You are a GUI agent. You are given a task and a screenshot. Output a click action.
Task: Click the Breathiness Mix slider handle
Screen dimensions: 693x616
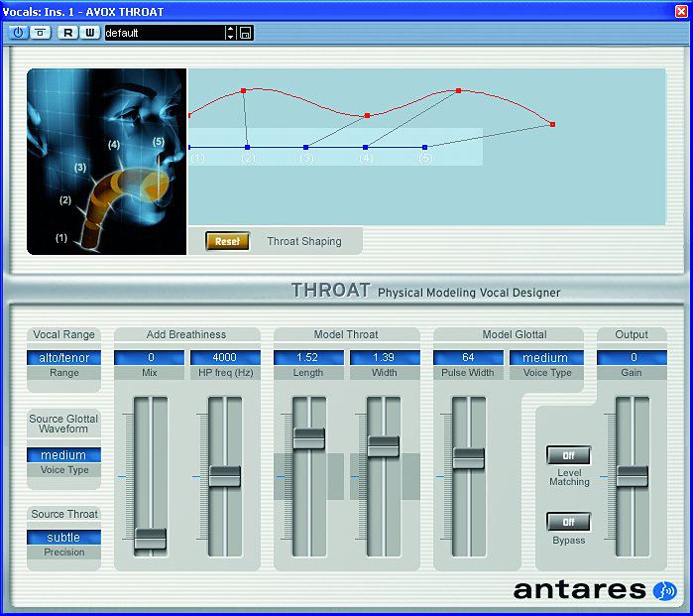click(x=151, y=539)
